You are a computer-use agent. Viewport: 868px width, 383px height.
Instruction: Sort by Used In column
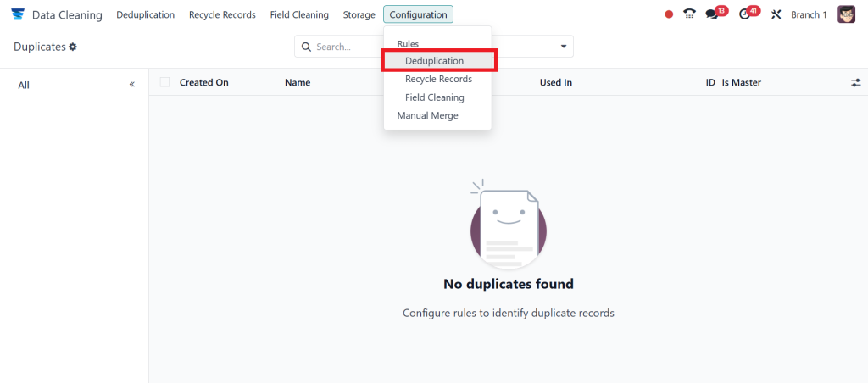[x=556, y=82]
